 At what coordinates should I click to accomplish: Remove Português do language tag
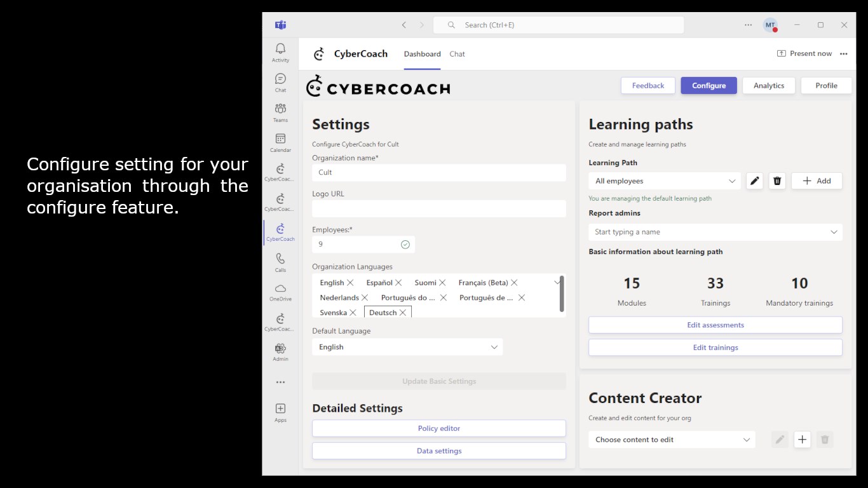pyautogui.click(x=444, y=297)
